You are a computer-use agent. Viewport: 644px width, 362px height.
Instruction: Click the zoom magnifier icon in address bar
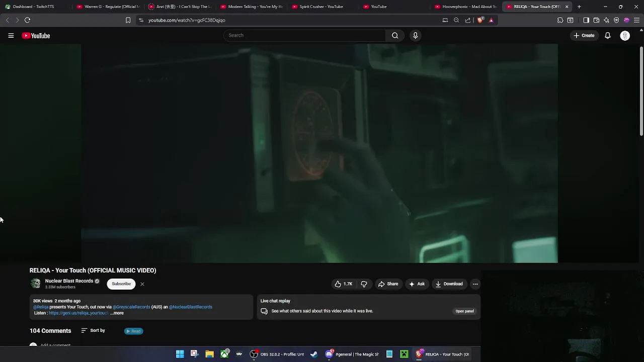(456, 20)
